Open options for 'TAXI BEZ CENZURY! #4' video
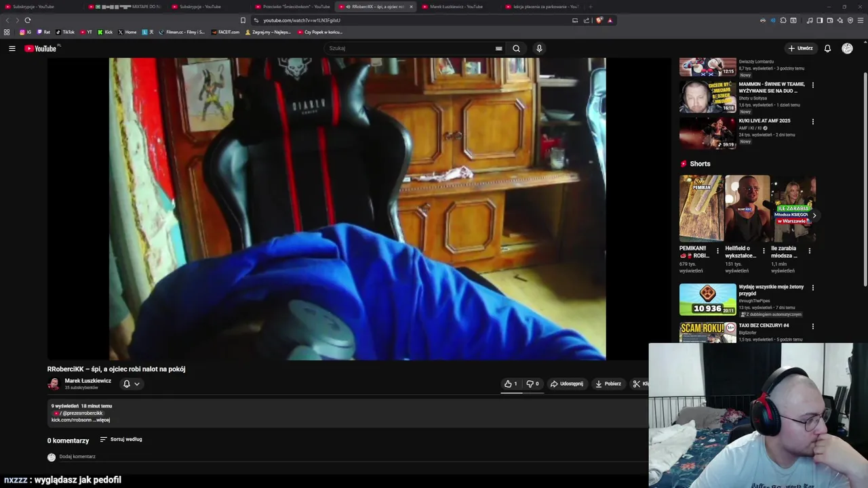868x488 pixels. (812, 327)
